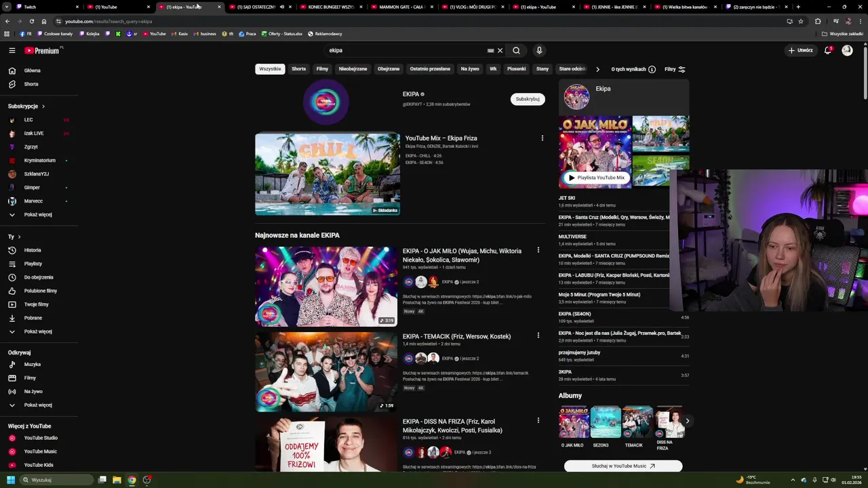Click the YouTube Premium logo
Screen dimensions: 868x488
click(43, 50)
